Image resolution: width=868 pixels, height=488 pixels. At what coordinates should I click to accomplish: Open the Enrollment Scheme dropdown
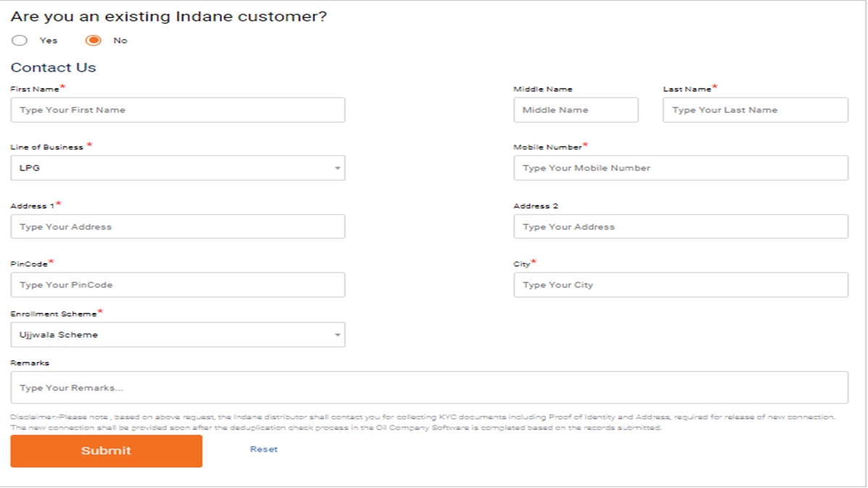pyautogui.click(x=178, y=335)
